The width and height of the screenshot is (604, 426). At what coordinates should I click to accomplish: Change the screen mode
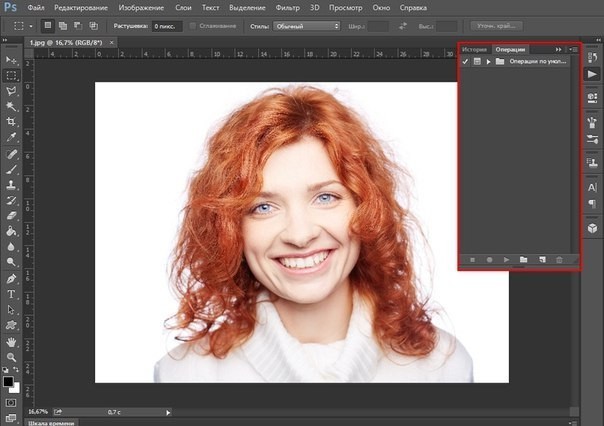point(11,418)
